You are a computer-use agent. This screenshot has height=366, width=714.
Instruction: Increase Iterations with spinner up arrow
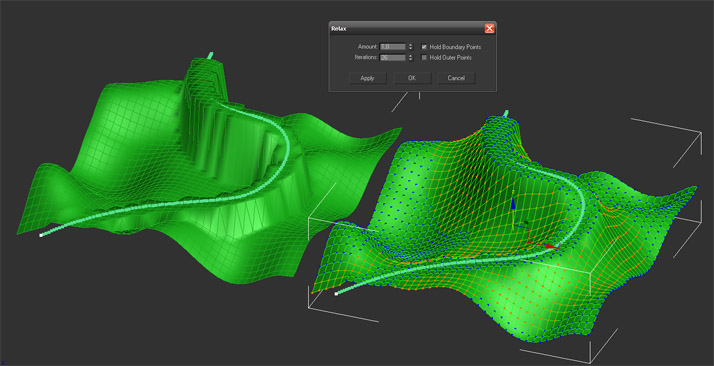pyautogui.click(x=410, y=56)
